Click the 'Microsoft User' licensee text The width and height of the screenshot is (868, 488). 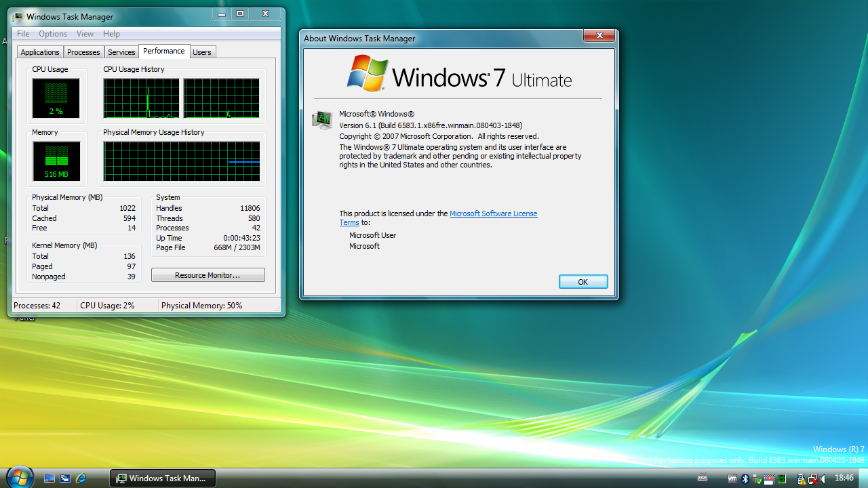[372, 235]
